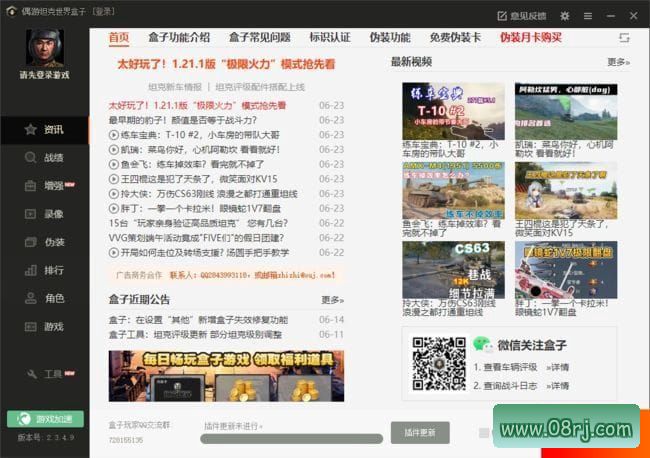650x458 pixels.
Task: Open the 鱼舍飞 练车掉效率 video thumbnail
Action: [x=453, y=191]
